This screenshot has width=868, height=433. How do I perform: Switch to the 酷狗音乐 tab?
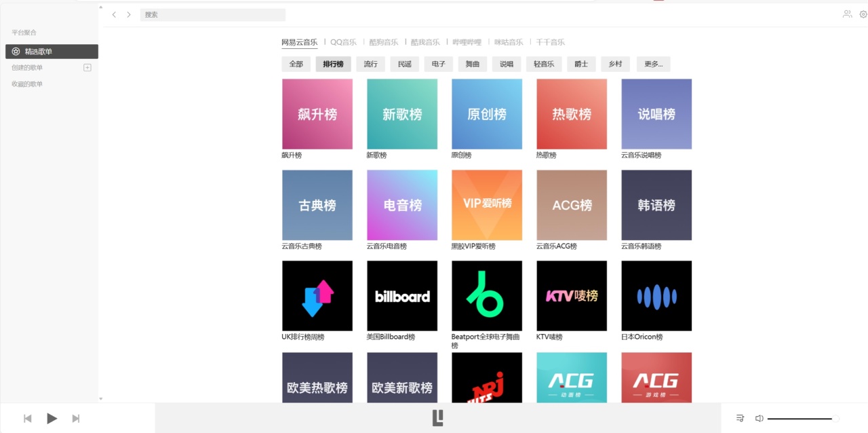click(384, 42)
